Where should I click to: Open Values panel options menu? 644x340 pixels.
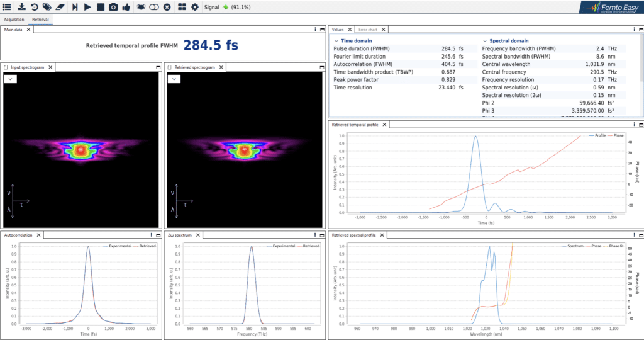pyautogui.click(x=635, y=30)
